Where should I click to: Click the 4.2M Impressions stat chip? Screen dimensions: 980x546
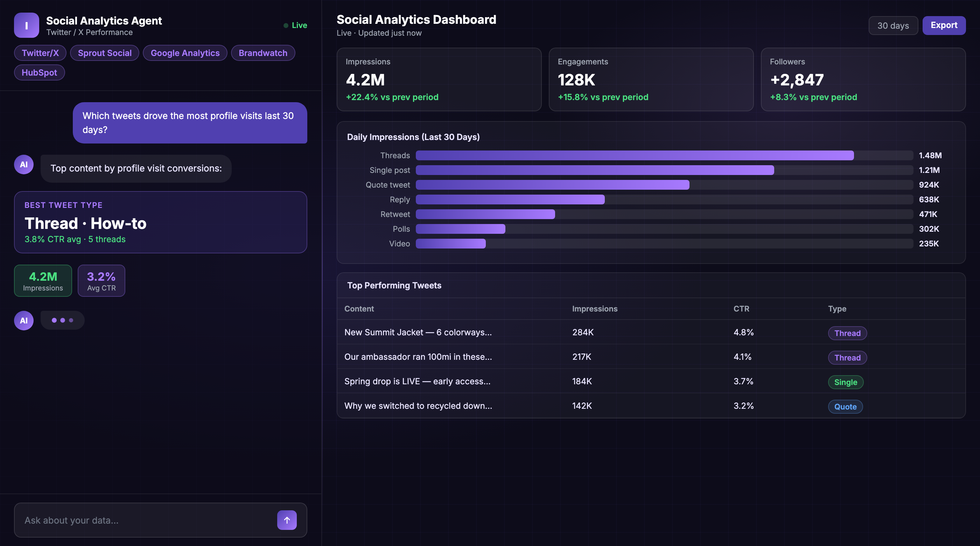click(x=43, y=281)
